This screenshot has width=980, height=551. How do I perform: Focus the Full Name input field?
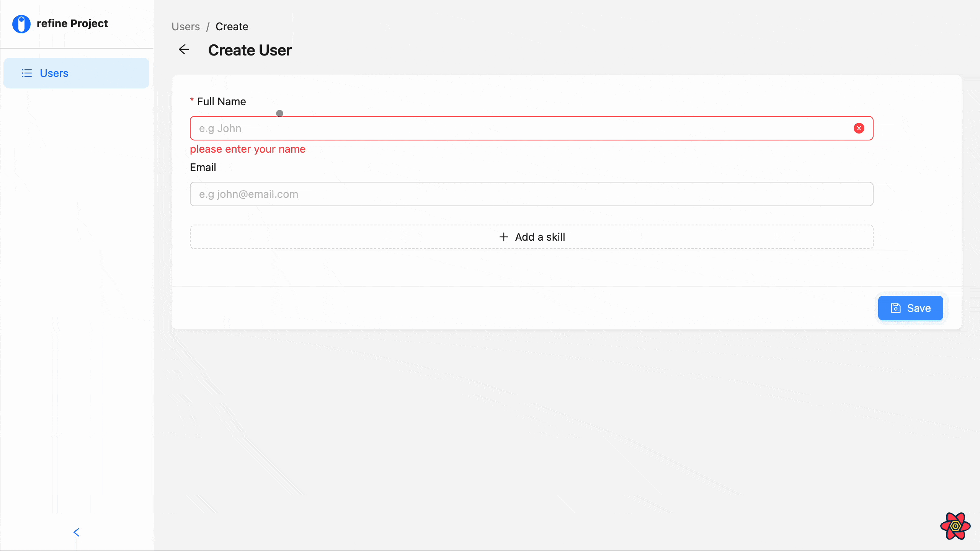point(531,128)
